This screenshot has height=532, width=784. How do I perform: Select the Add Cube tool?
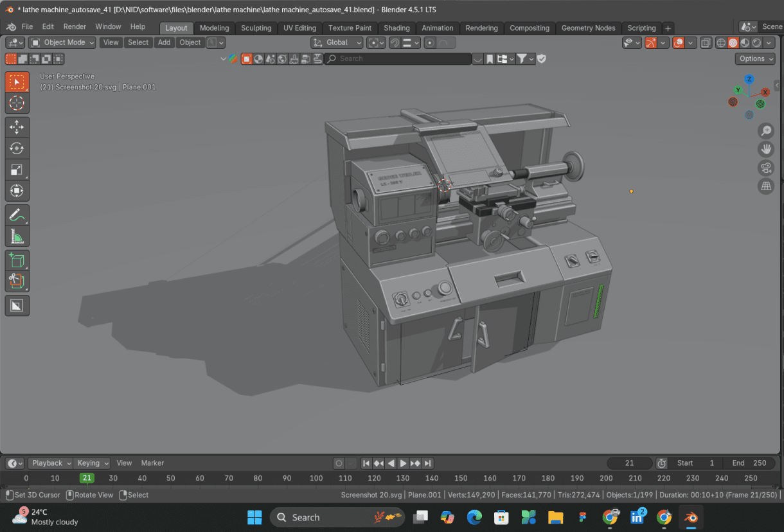pyautogui.click(x=17, y=261)
